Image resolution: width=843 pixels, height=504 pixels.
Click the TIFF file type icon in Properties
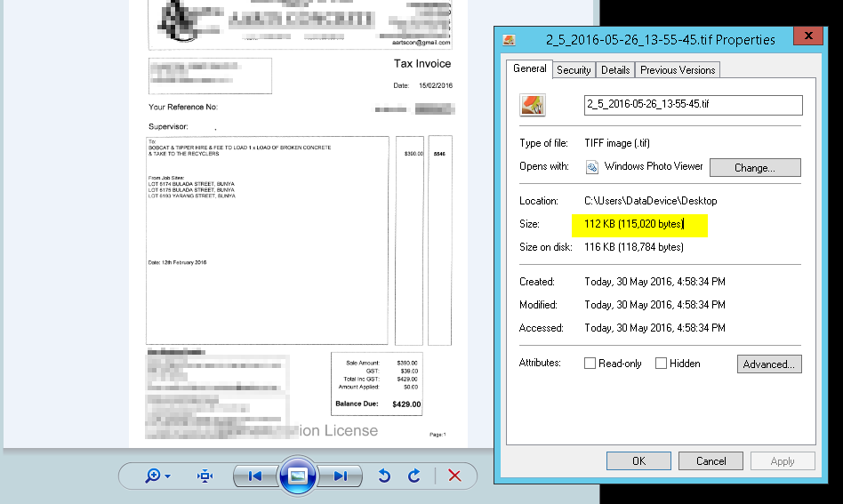coord(533,105)
